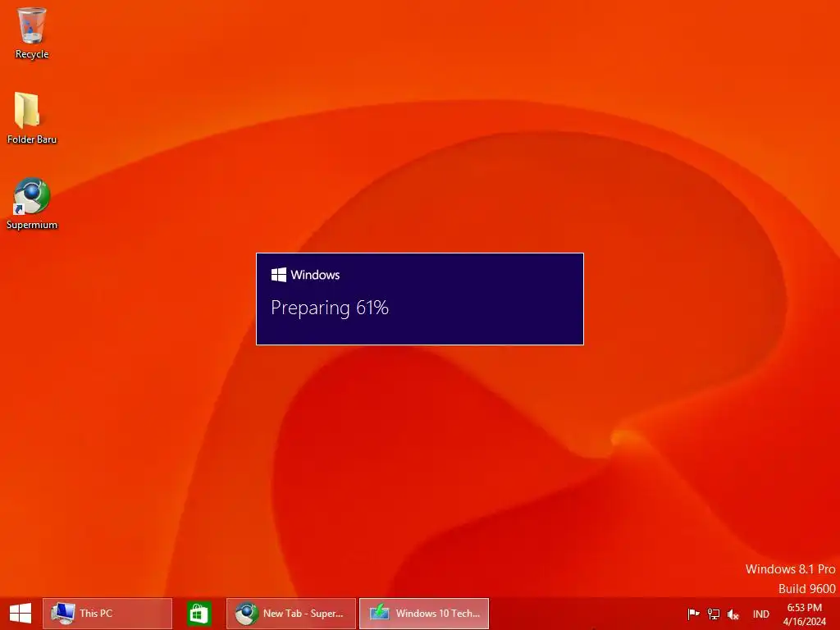Open the Action Center flag icon
This screenshot has height=630, width=840.
coord(693,614)
